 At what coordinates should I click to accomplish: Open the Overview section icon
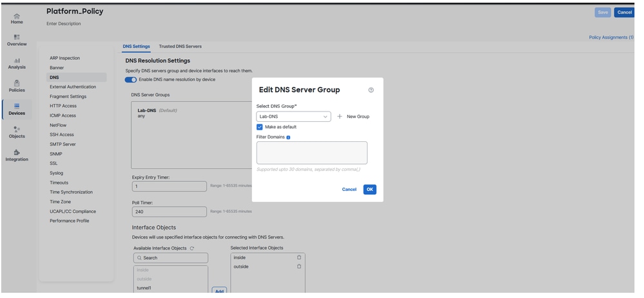point(17,37)
